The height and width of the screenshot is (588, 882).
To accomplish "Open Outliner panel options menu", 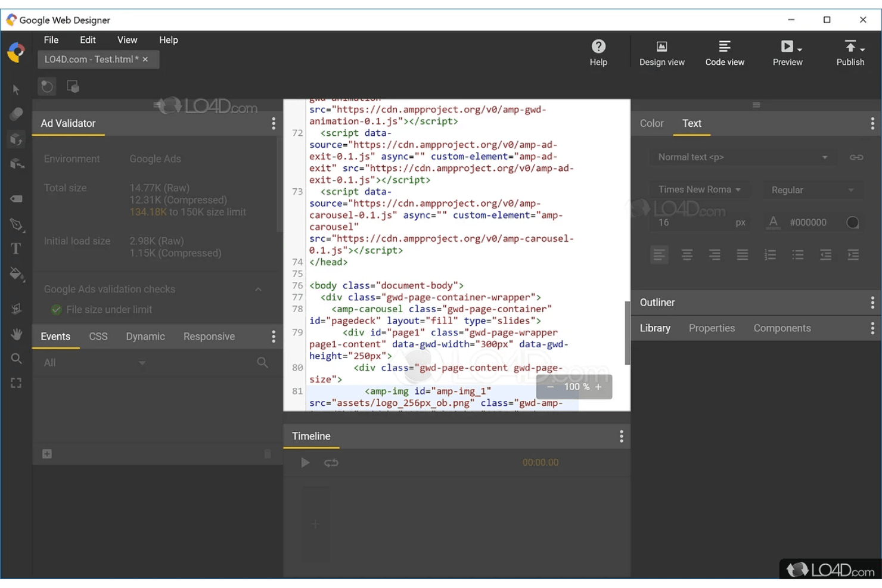I will pos(872,303).
